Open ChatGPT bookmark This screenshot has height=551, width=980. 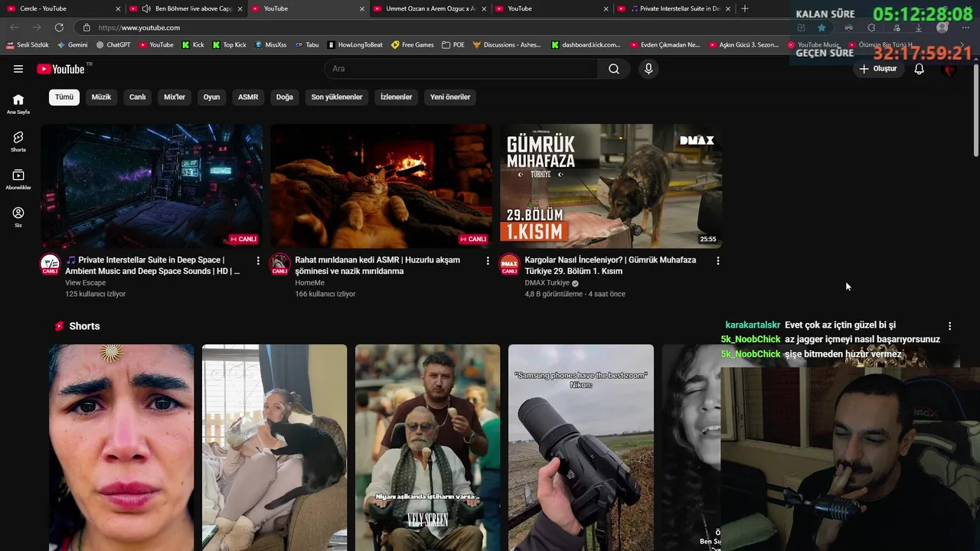coord(113,45)
